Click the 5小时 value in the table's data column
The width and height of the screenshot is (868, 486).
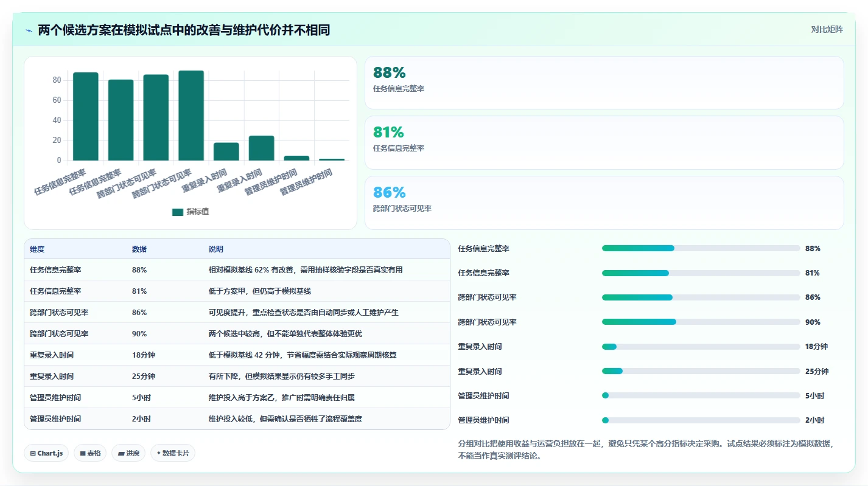tap(141, 398)
